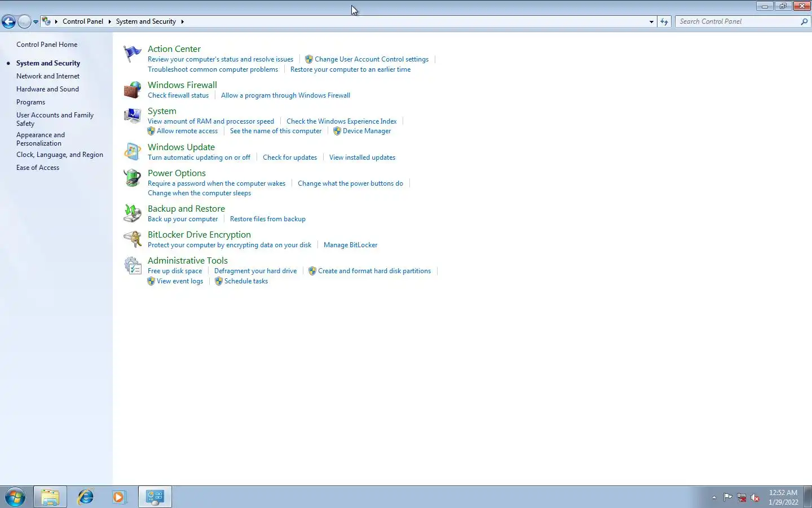Image resolution: width=812 pixels, height=508 pixels.
Task: Click Allow a program through Windows Firewall
Action: click(285, 95)
